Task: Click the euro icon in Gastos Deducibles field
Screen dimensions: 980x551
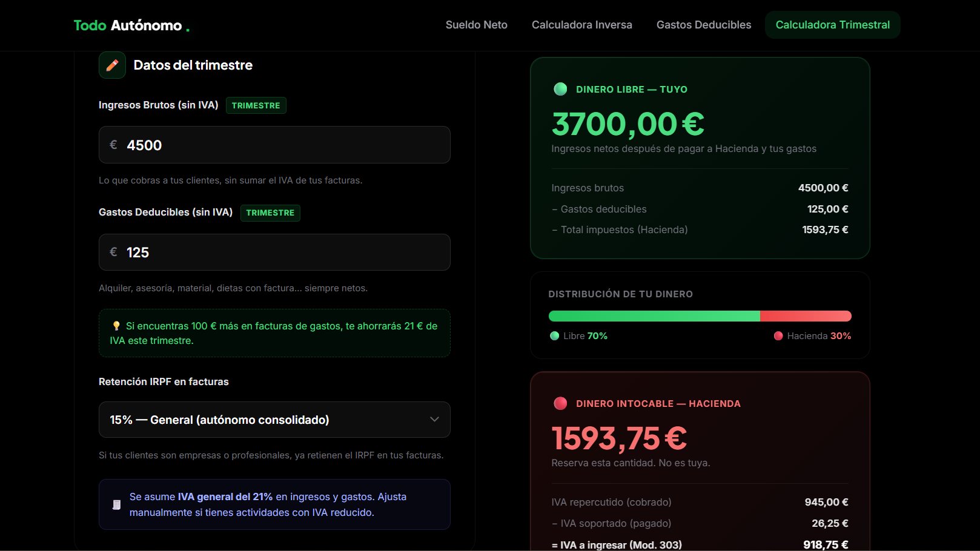Action: click(x=113, y=252)
